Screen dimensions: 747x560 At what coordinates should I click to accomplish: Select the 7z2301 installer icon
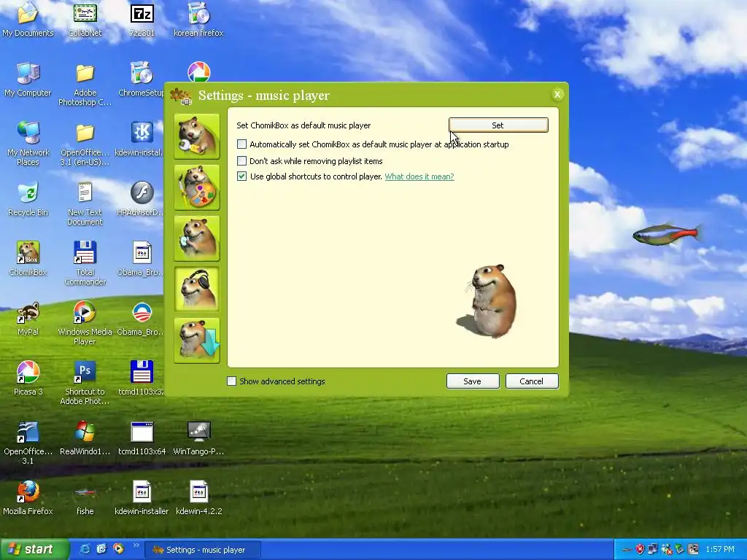[x=142, y=19]
